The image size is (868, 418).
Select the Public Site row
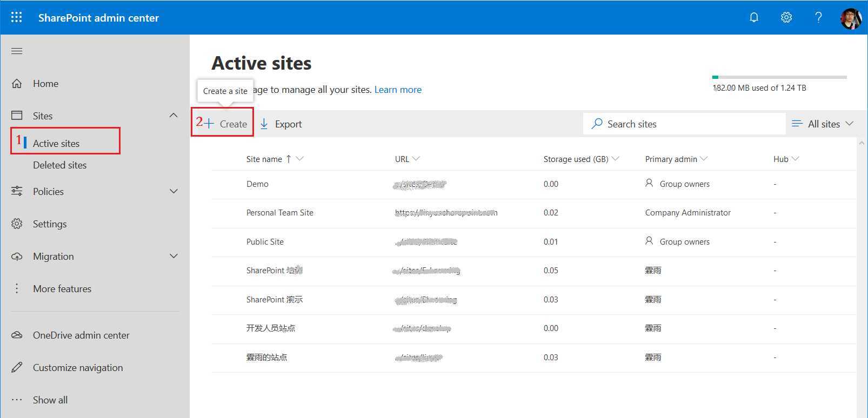[534, 242]
